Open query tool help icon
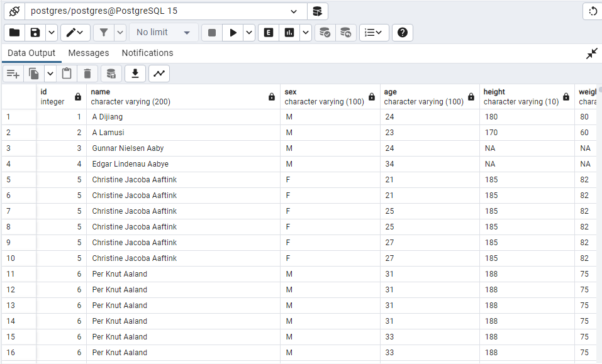 click(x=403, y=33)
